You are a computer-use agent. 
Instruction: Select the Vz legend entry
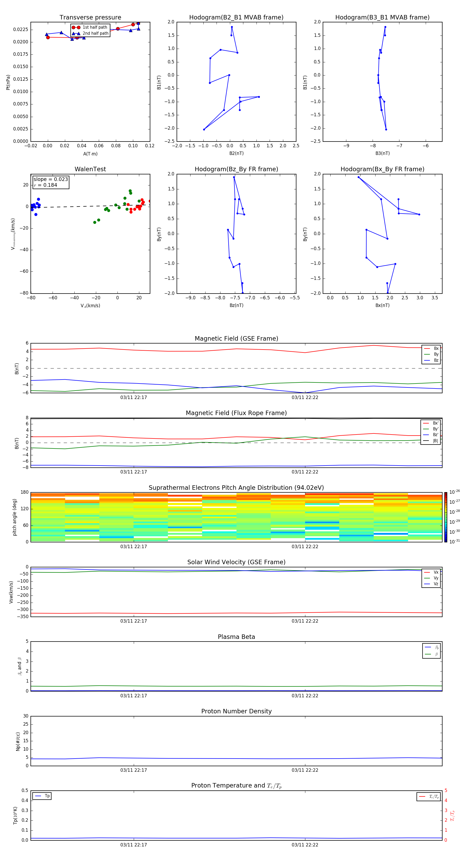pyautogui.click(x=431, y=584)
